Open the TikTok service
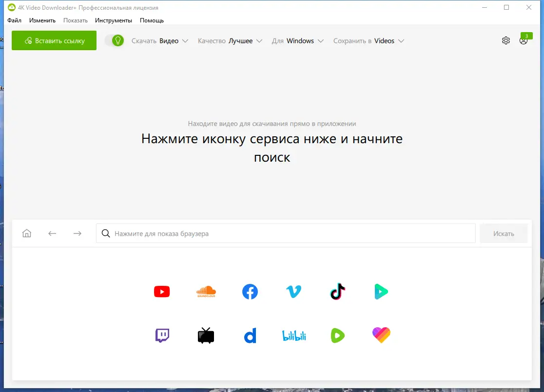This screenshot has height=392, width=544. pyautogui.click(x=337, y=291)
